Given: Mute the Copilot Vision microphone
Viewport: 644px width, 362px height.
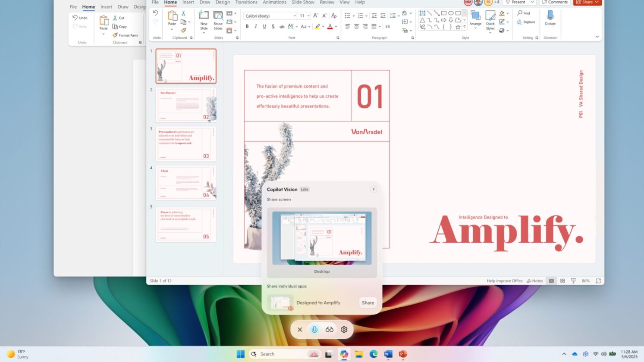Looking at the screenshot, I should (x=315, y=329).
